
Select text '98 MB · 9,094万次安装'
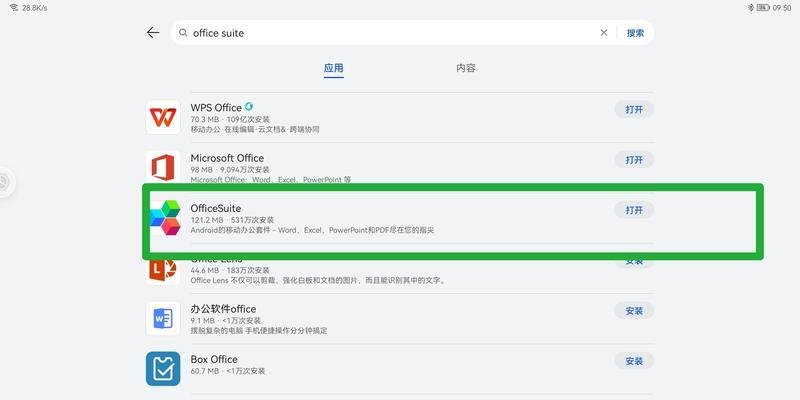[230, 169]
